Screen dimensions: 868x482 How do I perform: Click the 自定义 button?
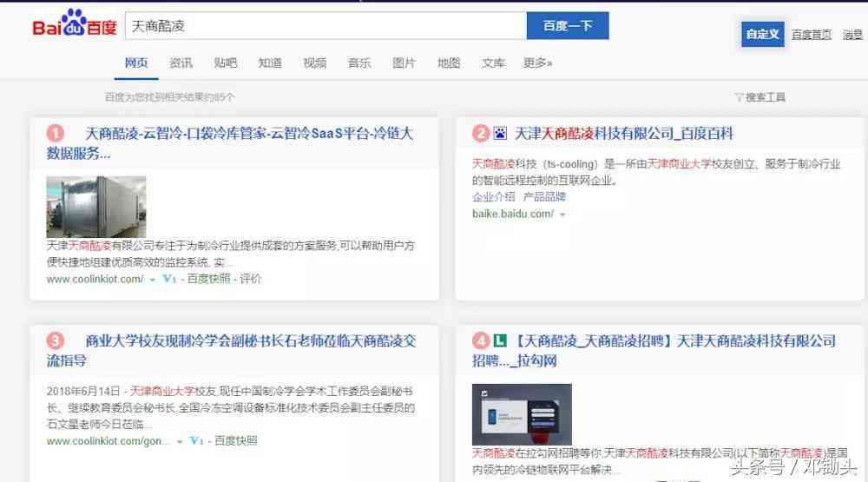click(x=762, y=35)
